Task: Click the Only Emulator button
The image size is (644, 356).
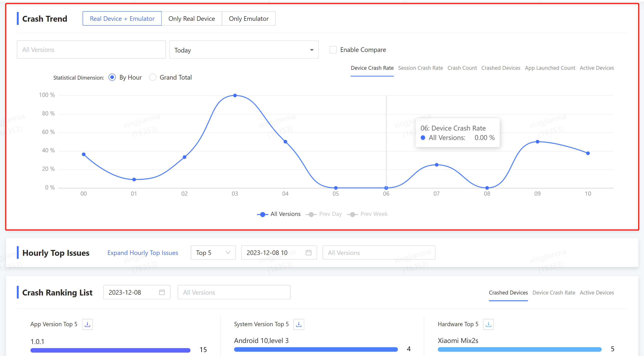Action: tap(249, 18)
